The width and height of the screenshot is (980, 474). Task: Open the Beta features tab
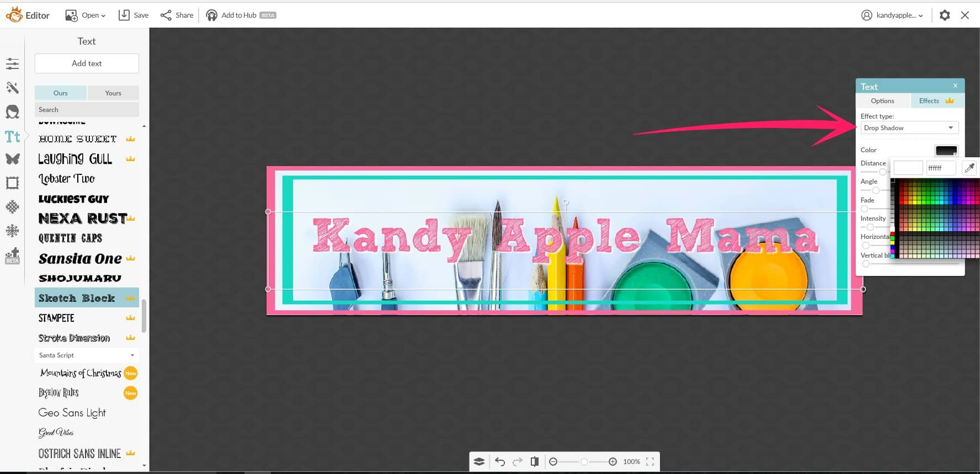point(12,255)
